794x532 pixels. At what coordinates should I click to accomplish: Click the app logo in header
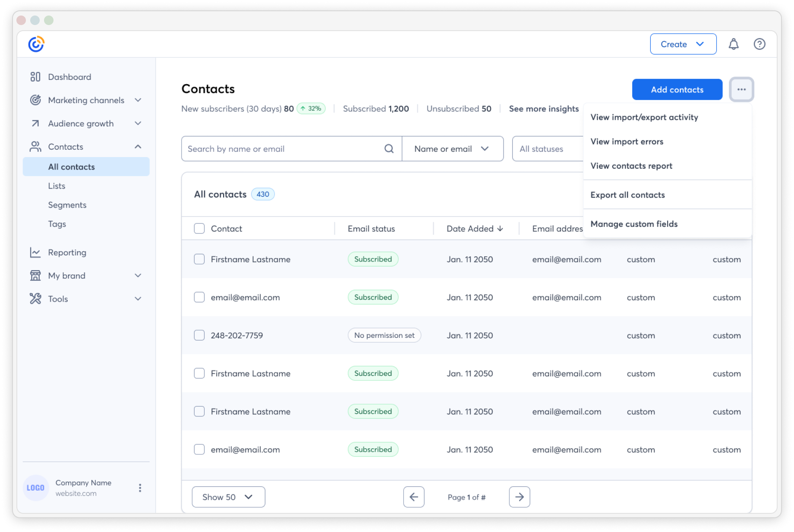click(36, 44)
